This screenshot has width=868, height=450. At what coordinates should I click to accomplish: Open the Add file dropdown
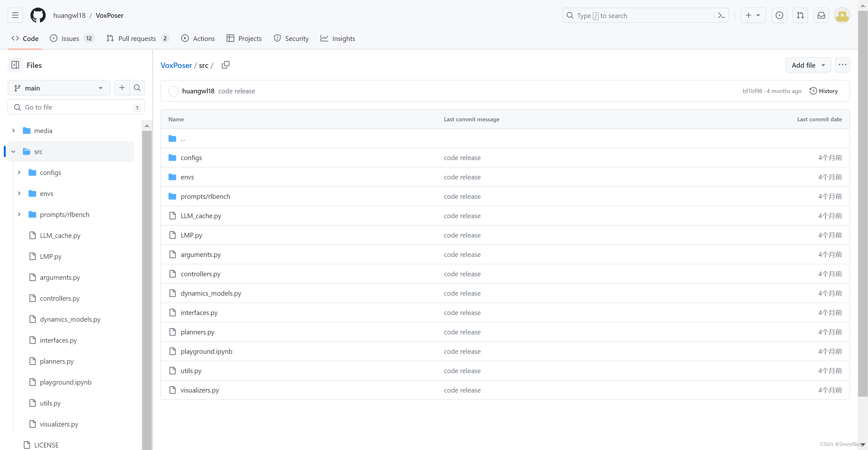(808, 65)
